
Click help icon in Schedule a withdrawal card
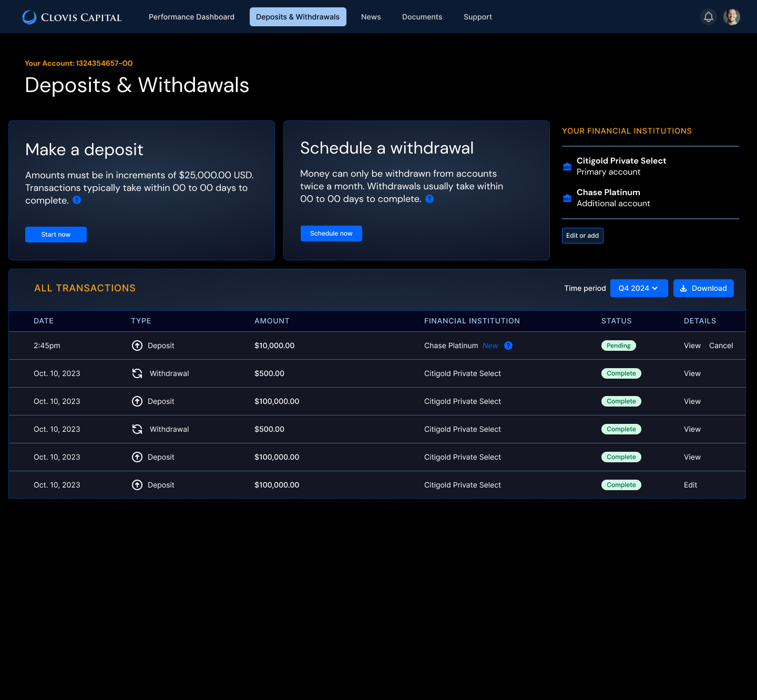coord(429,199)
